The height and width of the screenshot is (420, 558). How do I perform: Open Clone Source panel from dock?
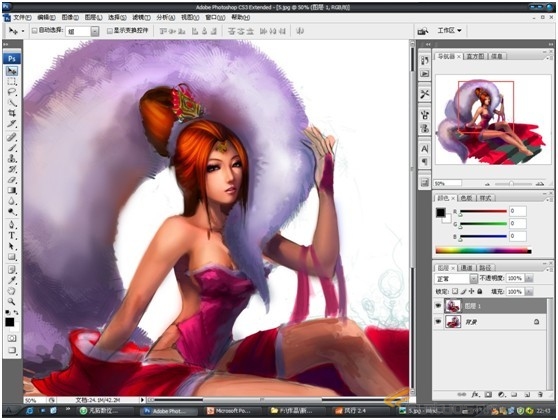click(425, 128)
